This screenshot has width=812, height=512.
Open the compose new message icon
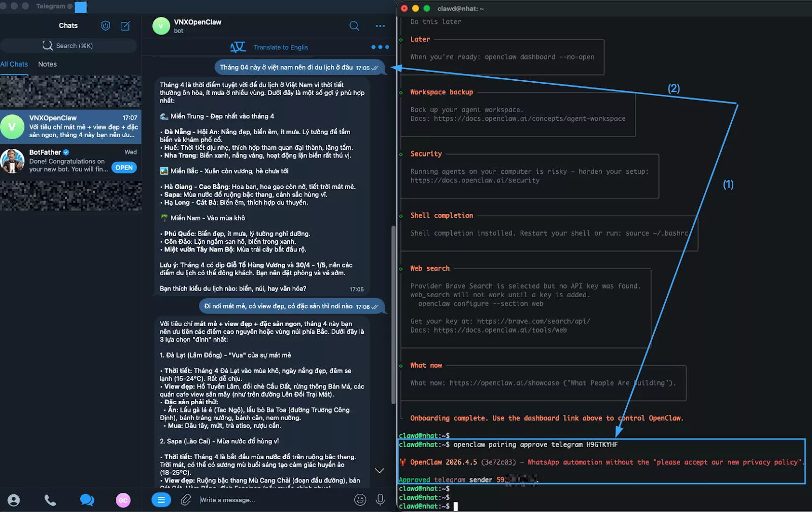(x=124, y=25)
